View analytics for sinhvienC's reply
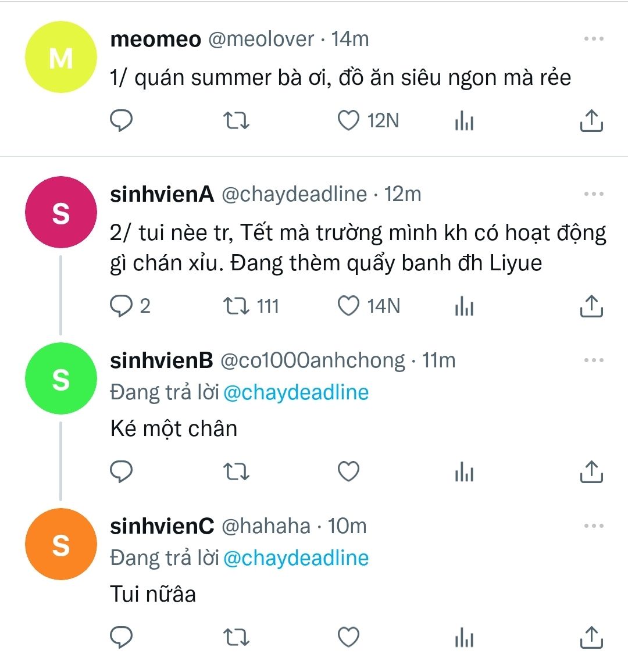This screenshot has width=628, height=672. click(x=464, y=638)
